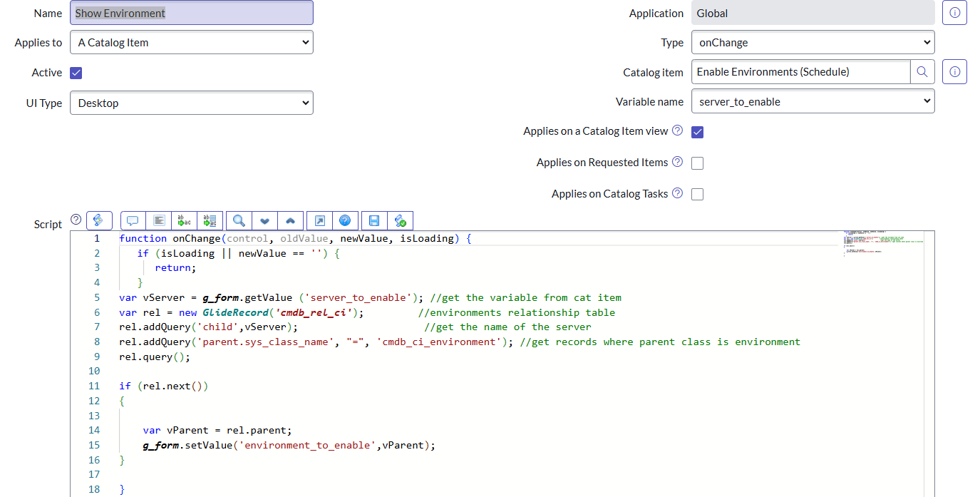Click the save script disk icon
Viewport: 980px width, 497px height.
click(x=374, y=221)
